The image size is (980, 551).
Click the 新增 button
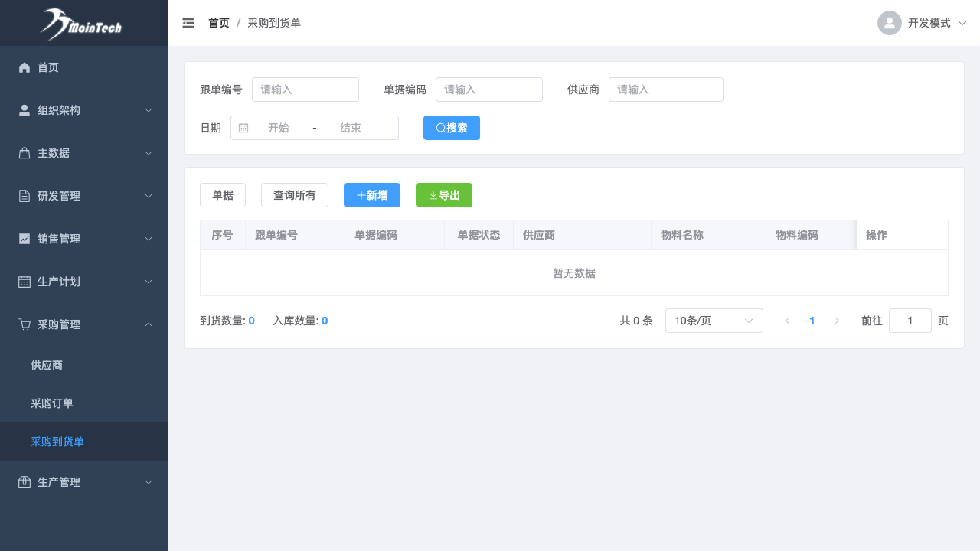coord(372,195)
